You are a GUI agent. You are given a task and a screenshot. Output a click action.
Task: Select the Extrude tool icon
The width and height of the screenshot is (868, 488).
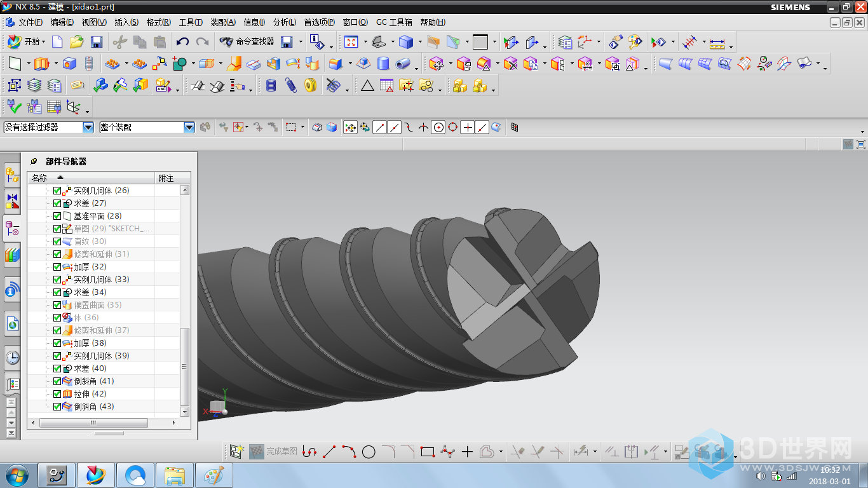(41, 64)
